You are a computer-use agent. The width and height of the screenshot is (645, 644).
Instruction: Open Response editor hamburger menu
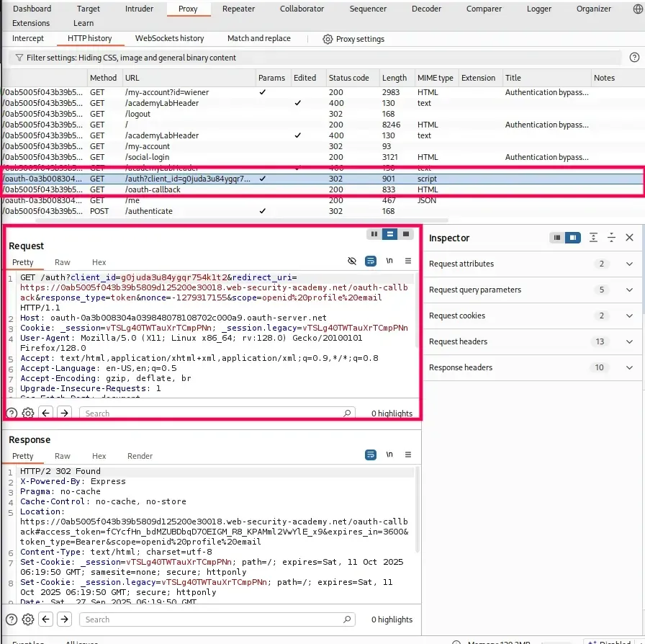[408, 454]
